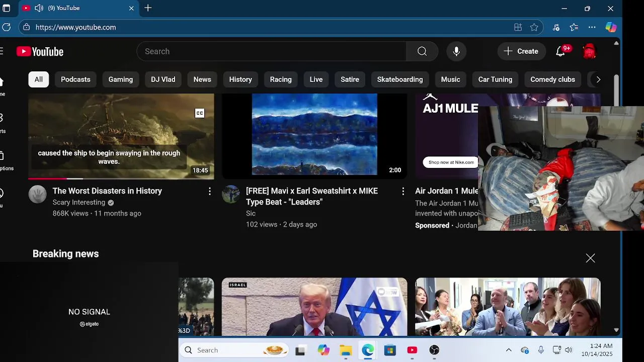Viewport: 644px width, 362px height.
Task: Open more options for the Leaders type beat video
Action: (x=403, y=191)
